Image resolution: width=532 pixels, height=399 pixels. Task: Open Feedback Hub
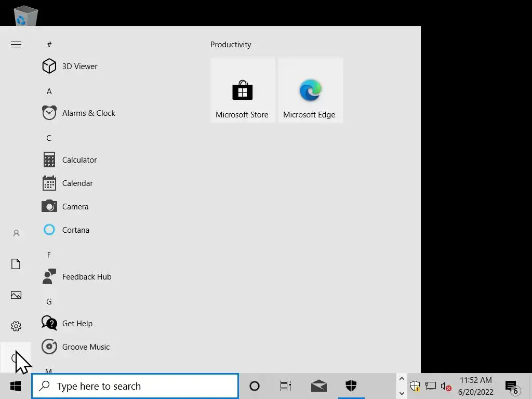coord(77,277)
